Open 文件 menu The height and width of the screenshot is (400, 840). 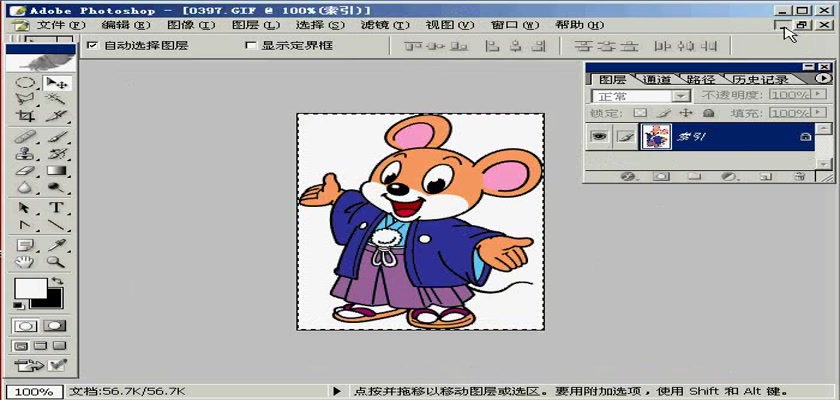[62, 25]
